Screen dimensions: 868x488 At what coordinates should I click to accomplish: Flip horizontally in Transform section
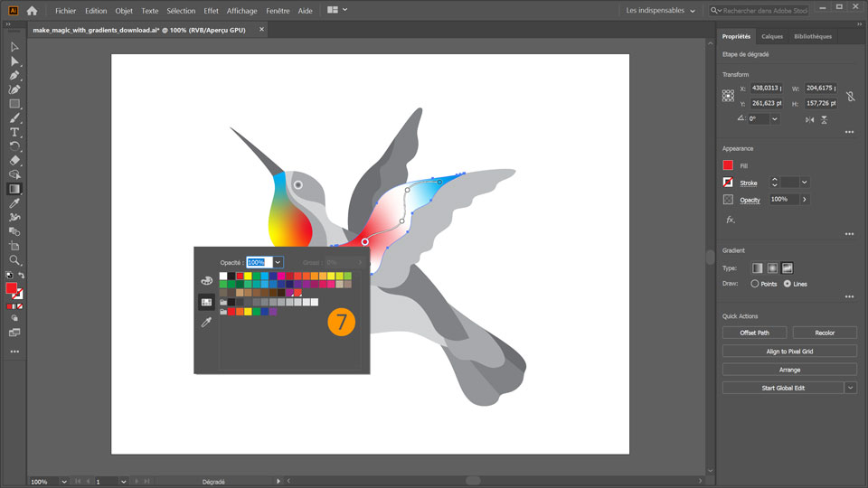(x=810, y=119)
